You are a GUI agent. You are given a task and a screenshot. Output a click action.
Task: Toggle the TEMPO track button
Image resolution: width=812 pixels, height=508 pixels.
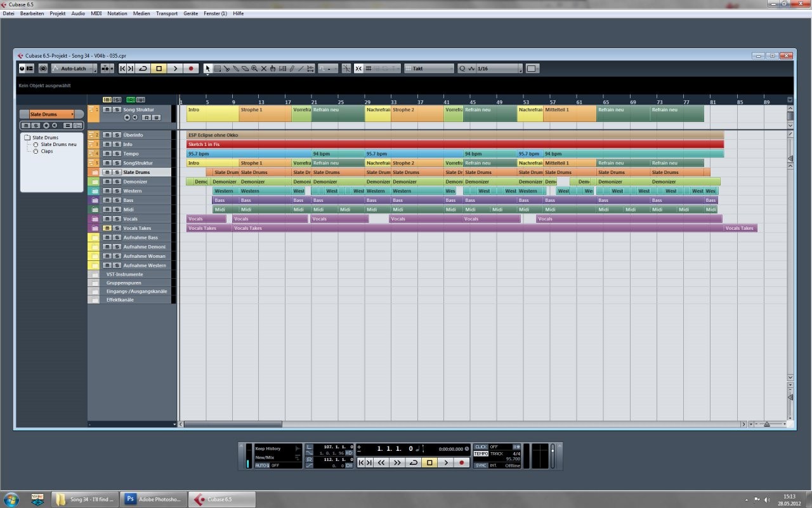point(481,453)
